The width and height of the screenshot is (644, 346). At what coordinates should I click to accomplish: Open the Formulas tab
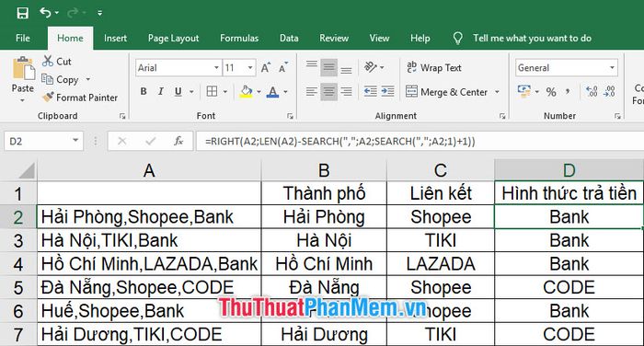click(x=239, y=39)
